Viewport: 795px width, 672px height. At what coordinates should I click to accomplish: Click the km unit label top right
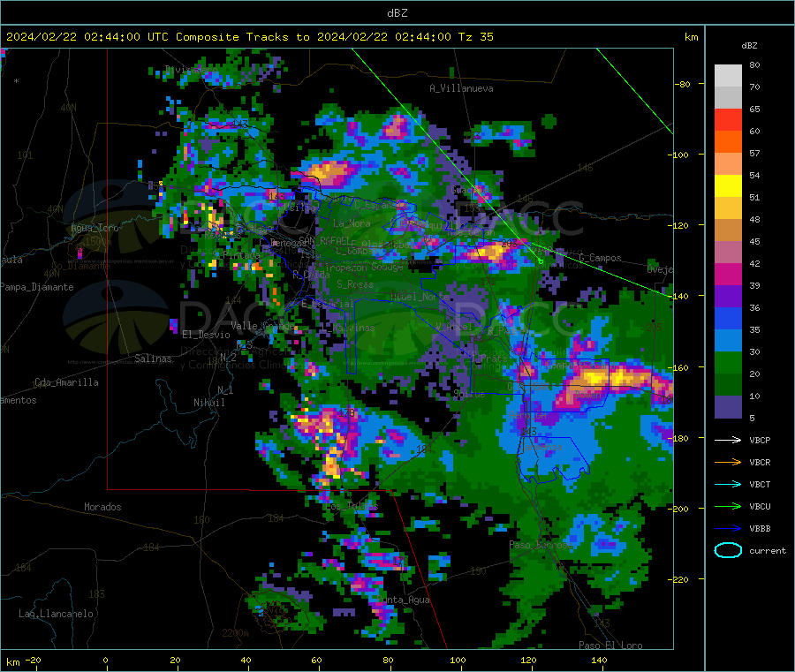[x=691, y=37]
